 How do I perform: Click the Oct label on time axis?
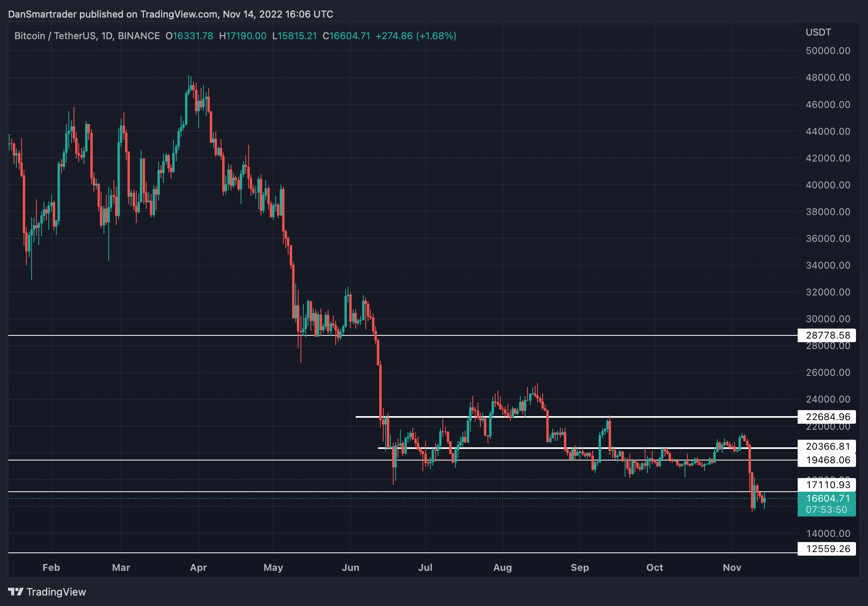655,568
